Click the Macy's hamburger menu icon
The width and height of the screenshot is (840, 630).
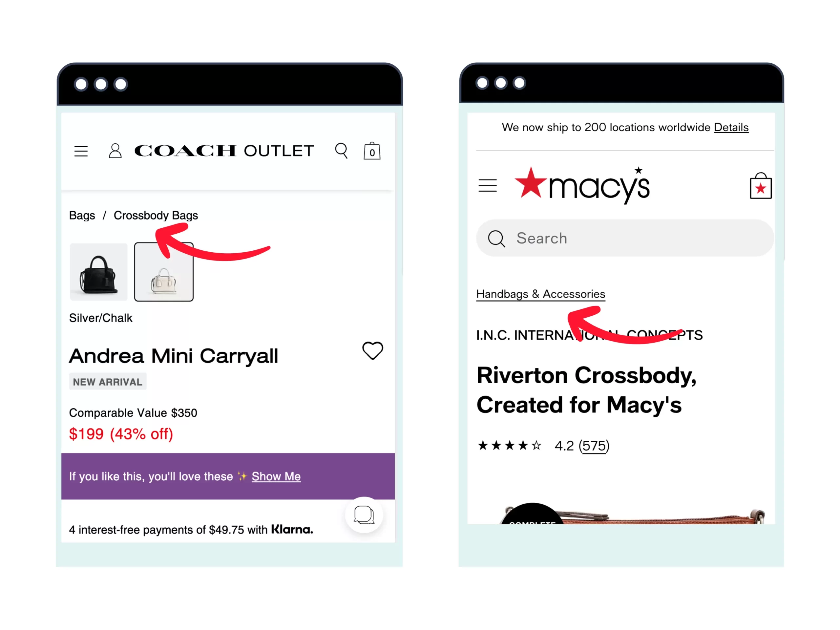point(488,185)
